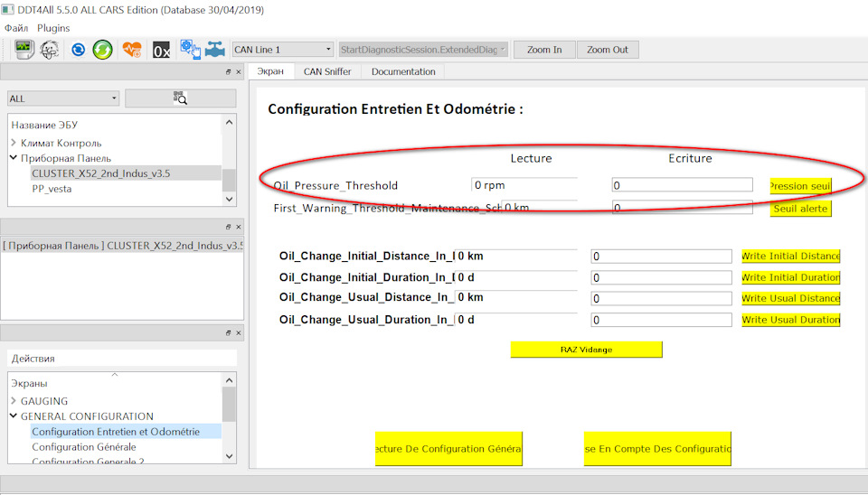Open the 0x hexadecimal tool
This screenshot has height=495, width=868.
pos(161,51)
